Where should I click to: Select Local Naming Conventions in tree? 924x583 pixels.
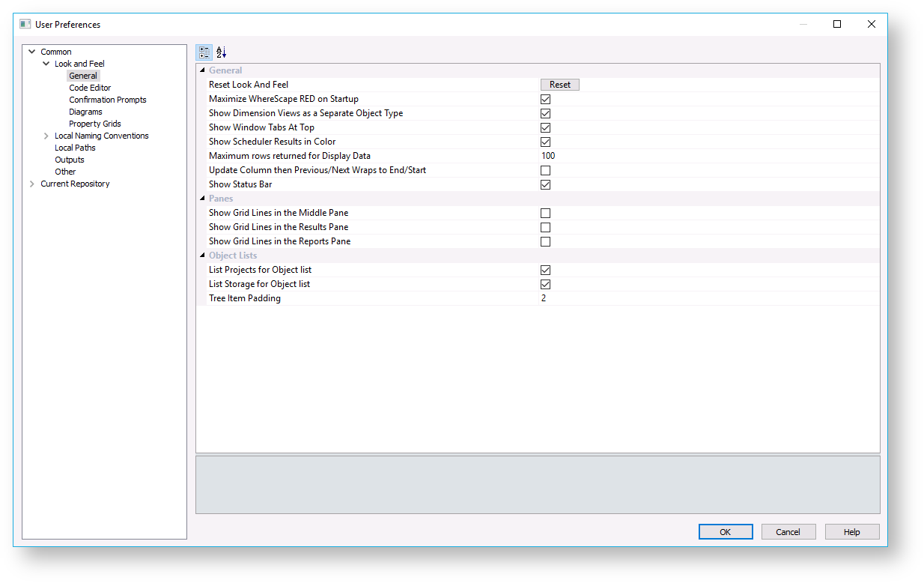(x=102, y=136)
